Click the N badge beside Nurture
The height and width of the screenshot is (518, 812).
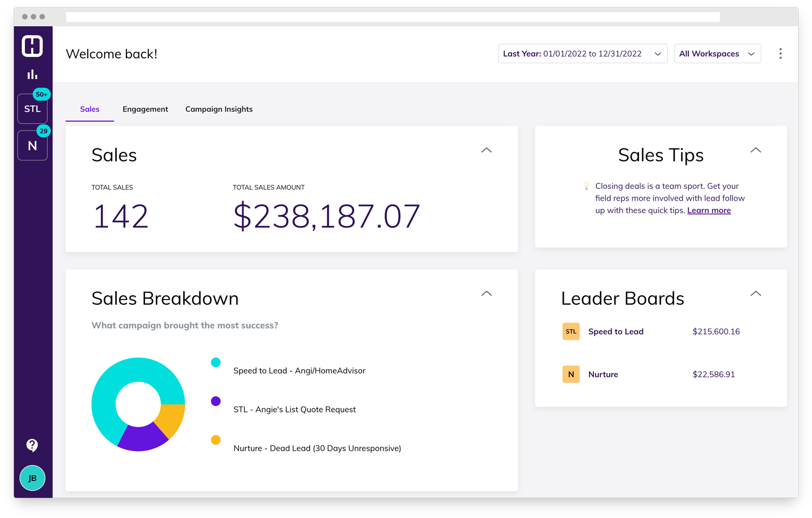pos(571,374)
